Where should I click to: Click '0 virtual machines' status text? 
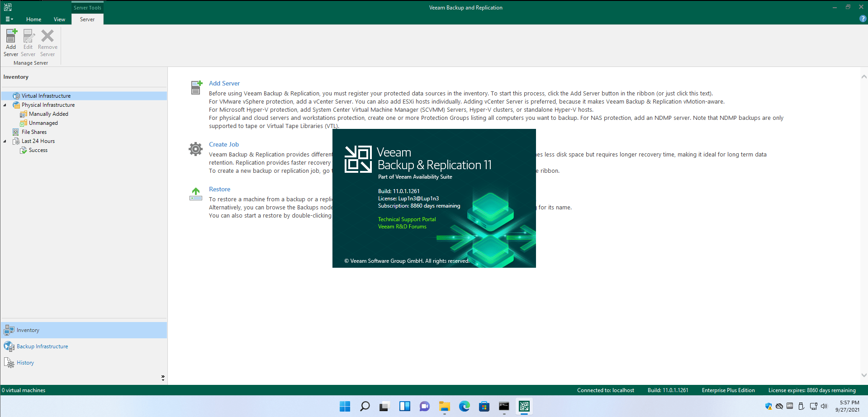(24, 390)
